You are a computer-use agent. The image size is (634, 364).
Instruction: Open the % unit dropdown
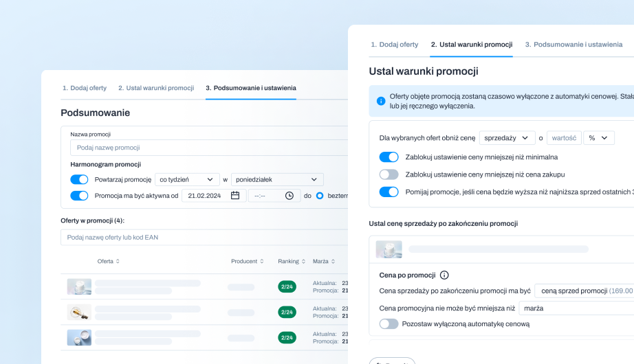pos(598,138)
